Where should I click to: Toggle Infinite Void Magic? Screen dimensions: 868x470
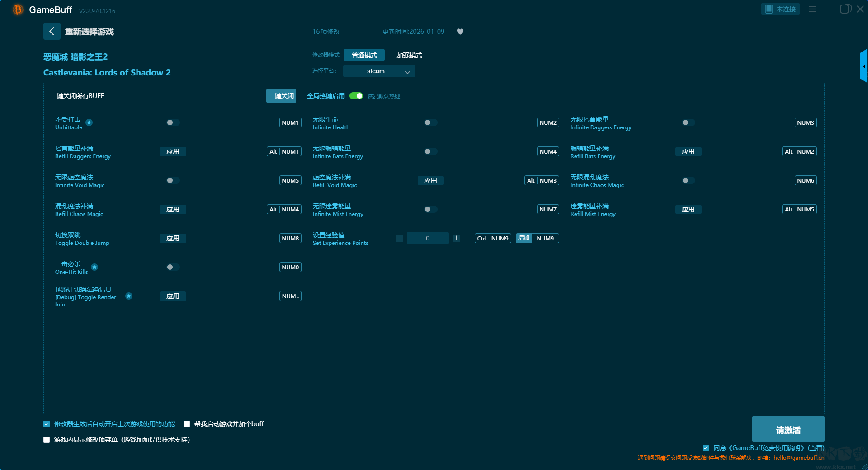[x=173, y=180]
